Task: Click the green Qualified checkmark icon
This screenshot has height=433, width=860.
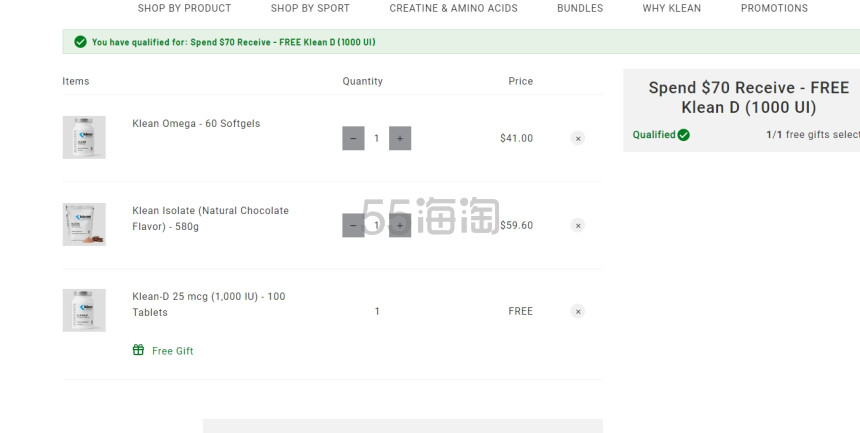Action: coord(683,135)
